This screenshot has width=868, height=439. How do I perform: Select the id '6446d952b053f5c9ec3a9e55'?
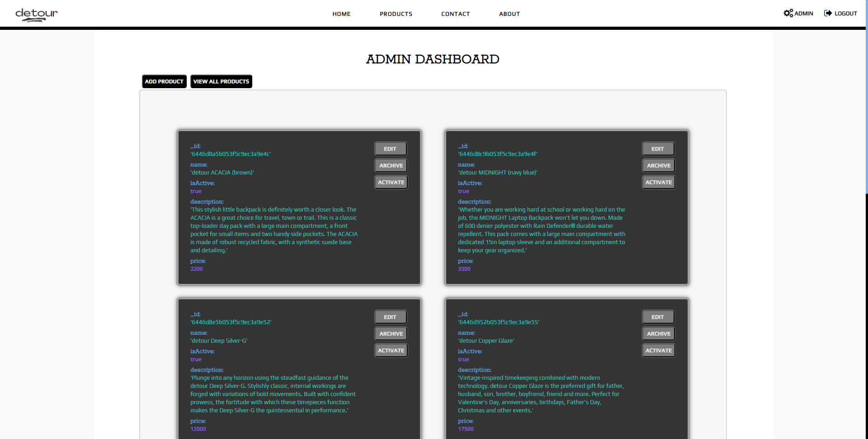point(499,322)
